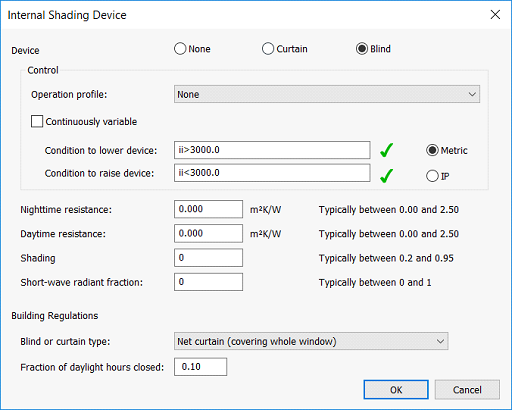Click the Operation profile dropdown arrow
The image size is (513, 411).
coord(472,94)
